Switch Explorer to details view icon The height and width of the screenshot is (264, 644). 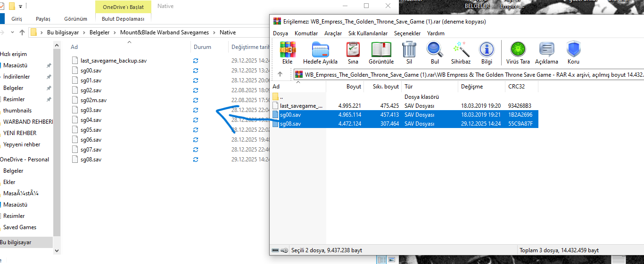pyautogui.click(x=382, y=260)
